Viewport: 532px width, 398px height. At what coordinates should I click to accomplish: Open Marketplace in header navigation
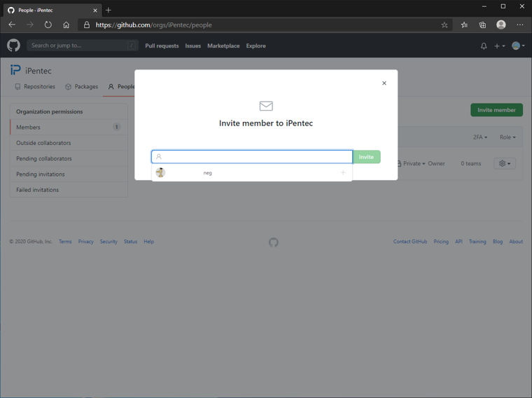point(223,46)
